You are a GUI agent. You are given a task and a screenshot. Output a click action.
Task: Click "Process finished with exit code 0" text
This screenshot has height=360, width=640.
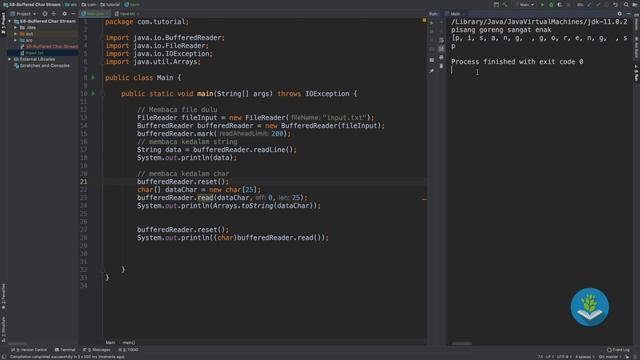[x=517, y=62]
